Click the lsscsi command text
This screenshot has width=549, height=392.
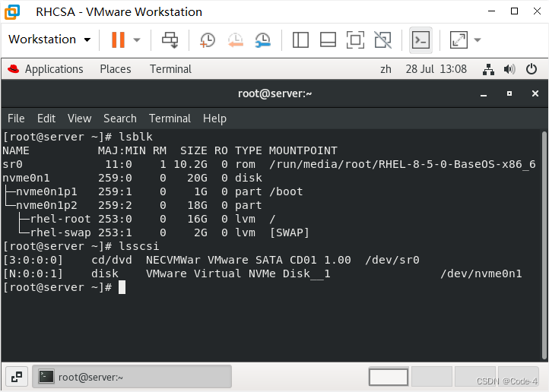139,246
